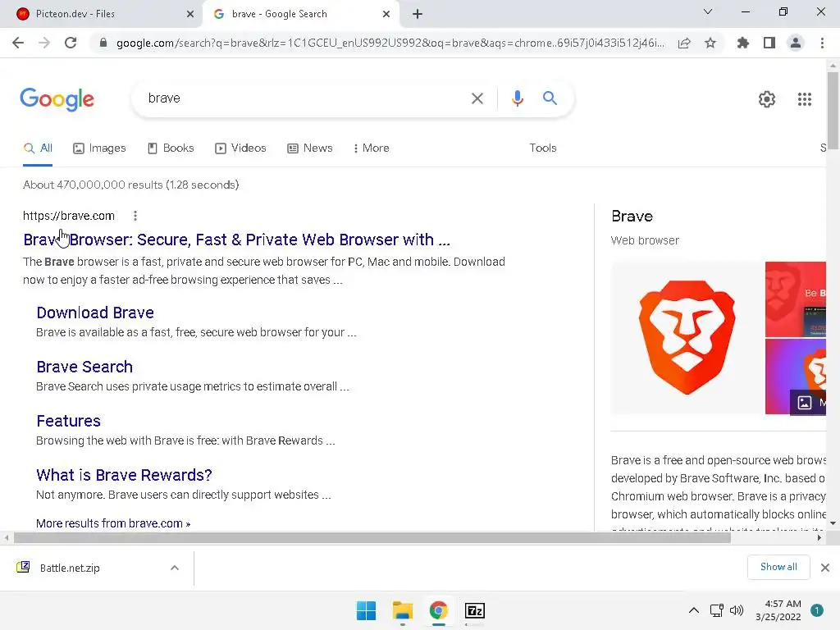840x630 pixels.
Task: Open the Chrome profile avatar
Action: click(796, 43)
